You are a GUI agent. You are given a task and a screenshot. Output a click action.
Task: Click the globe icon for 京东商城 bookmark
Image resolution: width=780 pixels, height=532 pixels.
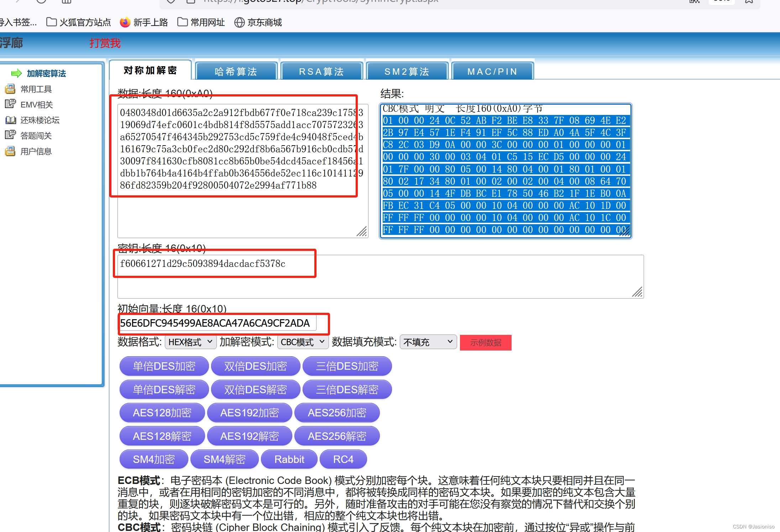[239, 22]
